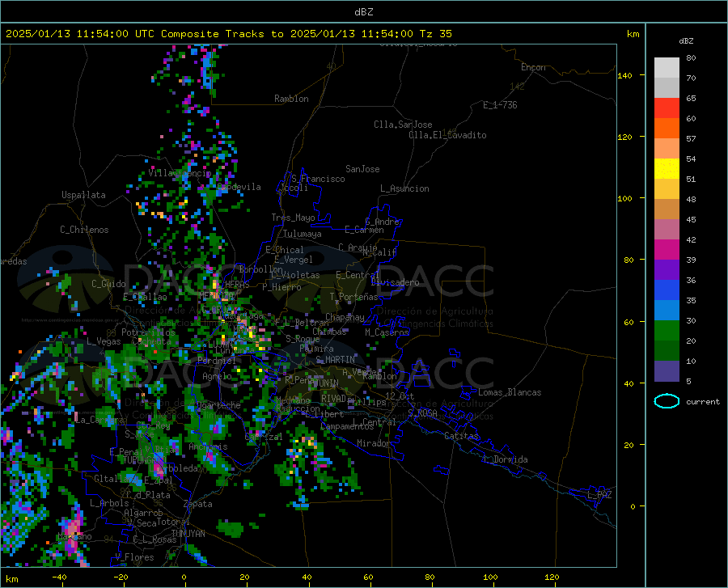The width and height of the screenshot is (728, 588).
Task: Click the '5' value on dBZ scale
Action: click(x=688, y=382)
